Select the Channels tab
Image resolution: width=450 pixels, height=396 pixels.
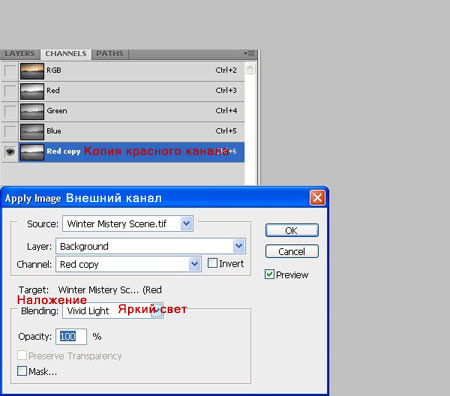click(x=66, y=54)
